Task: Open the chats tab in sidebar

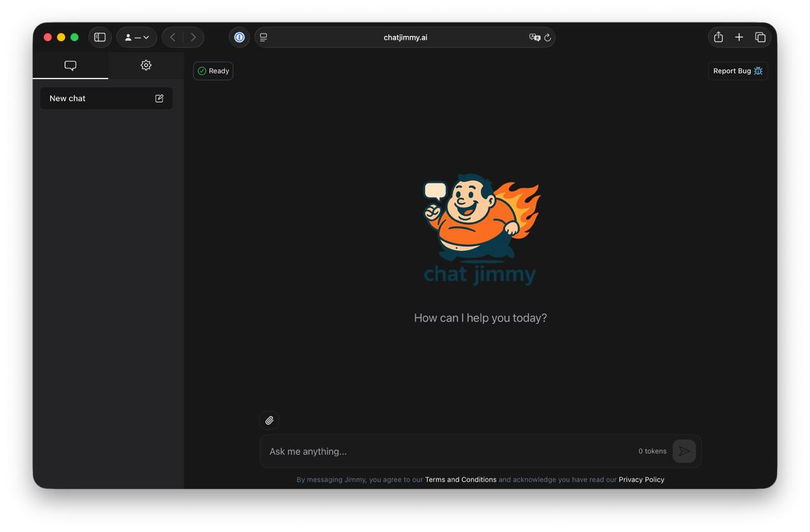Action: (70, 66)
